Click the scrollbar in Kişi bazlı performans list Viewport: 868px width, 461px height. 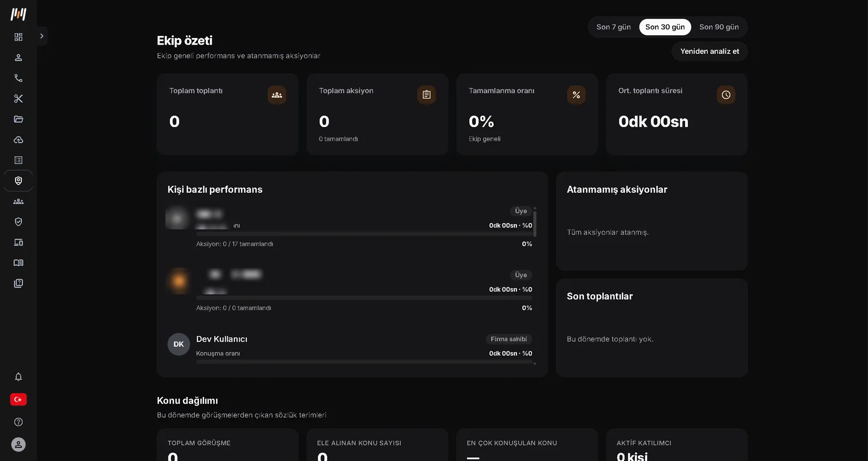[x=535, y=223]
